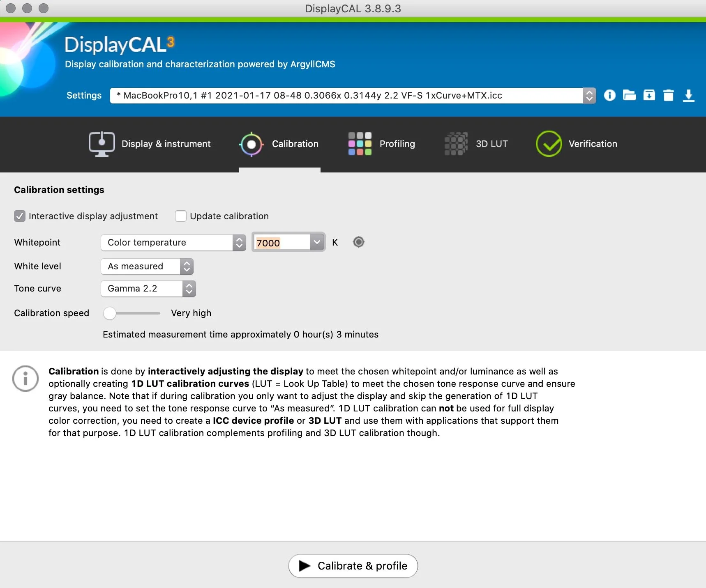Go to the Verification tab
Viewport: 706px width, 588px height.
(576, 144)
